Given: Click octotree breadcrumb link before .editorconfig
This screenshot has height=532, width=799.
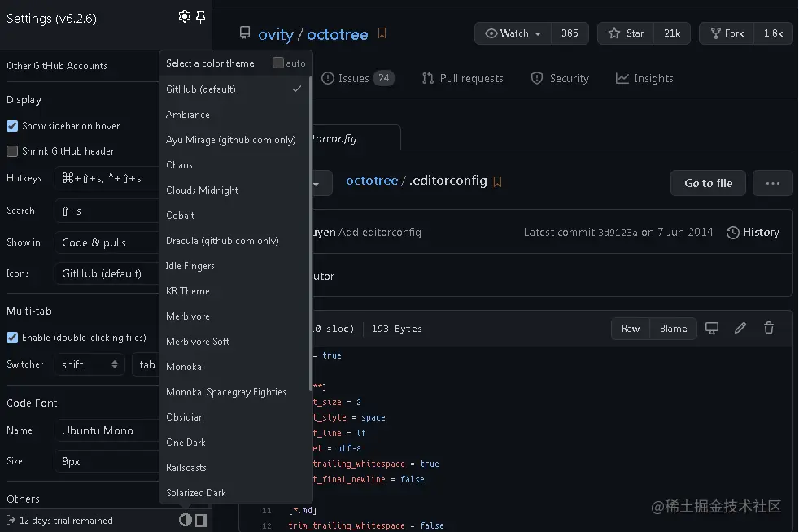Looking at the screenshot, I should pyautogui.click(x=372, y=181).
